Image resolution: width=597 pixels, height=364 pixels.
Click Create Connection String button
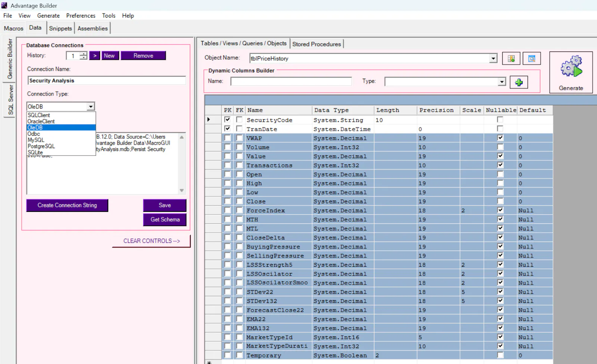(67, 205)
